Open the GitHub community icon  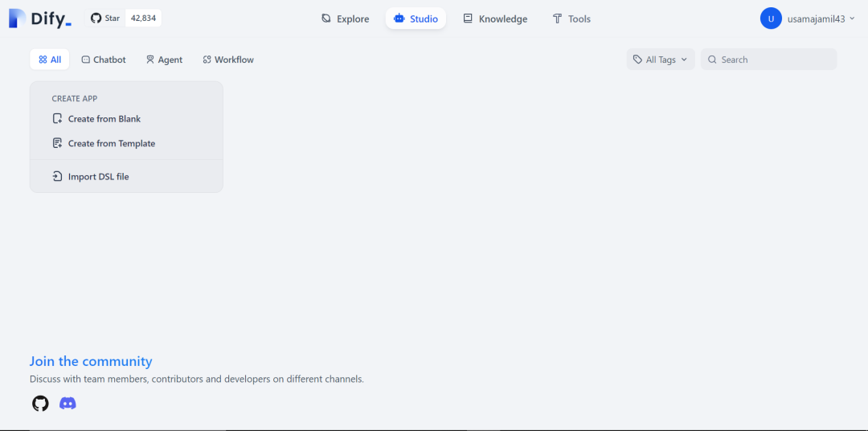[x=40, y=404]
